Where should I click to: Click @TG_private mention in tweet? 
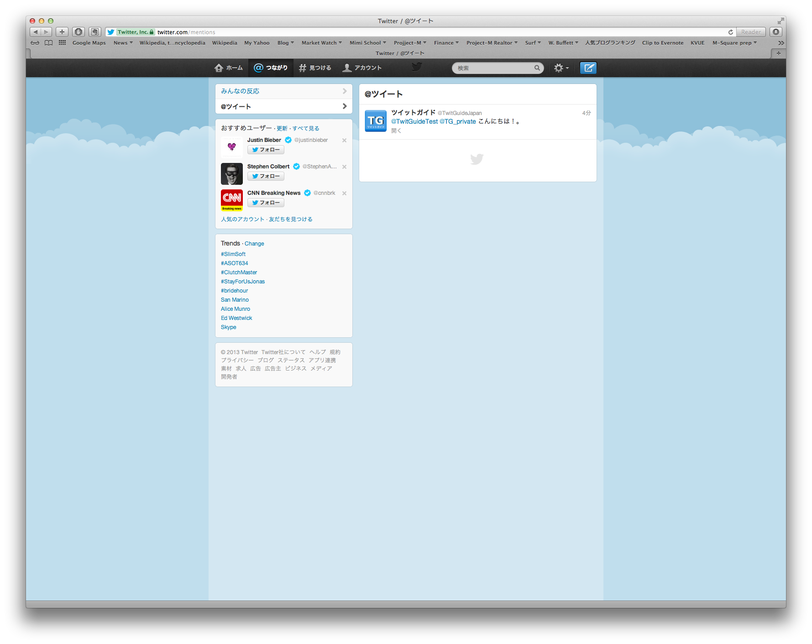pyautogui.click(x=458, y=121)
